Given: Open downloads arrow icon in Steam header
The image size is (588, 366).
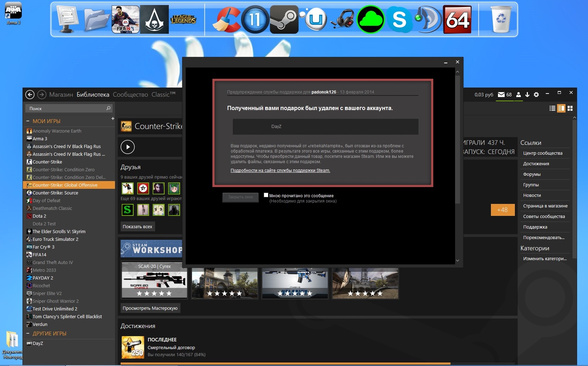Looking at the screenshot, I should point(527,95).
